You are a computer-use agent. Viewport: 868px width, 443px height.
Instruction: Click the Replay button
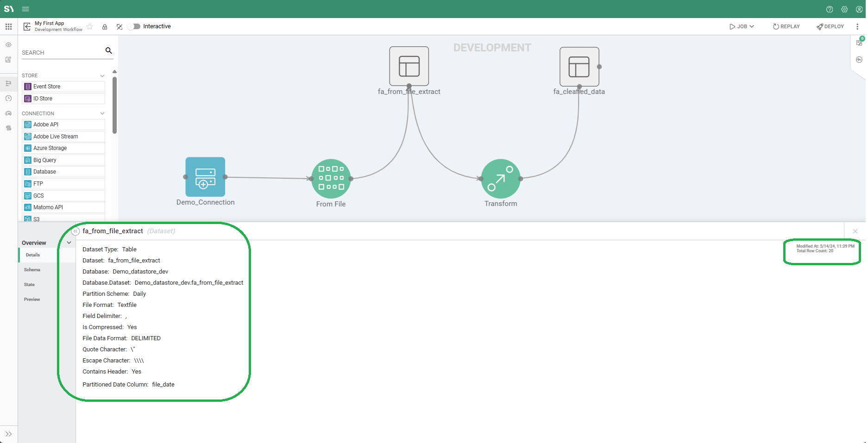pos(786,26)
